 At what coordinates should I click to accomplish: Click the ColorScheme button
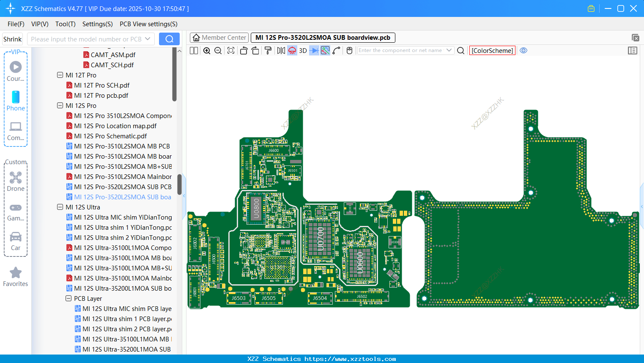click(492, 50)
